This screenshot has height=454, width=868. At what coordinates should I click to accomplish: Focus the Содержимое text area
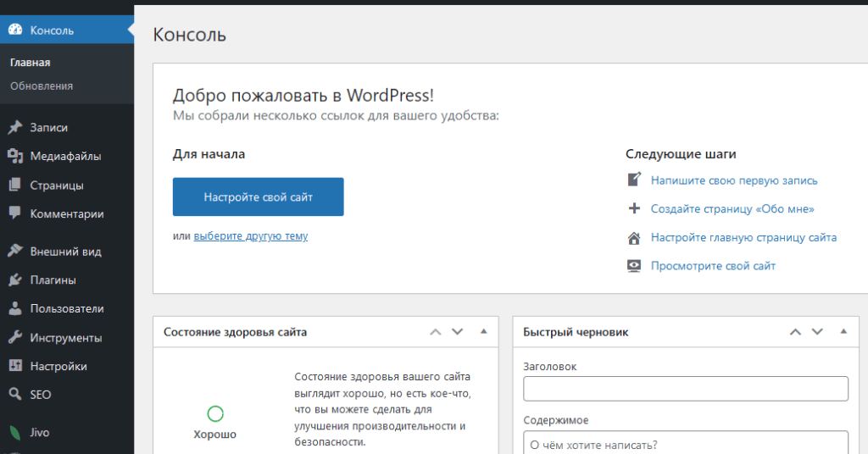click(685, 442)
